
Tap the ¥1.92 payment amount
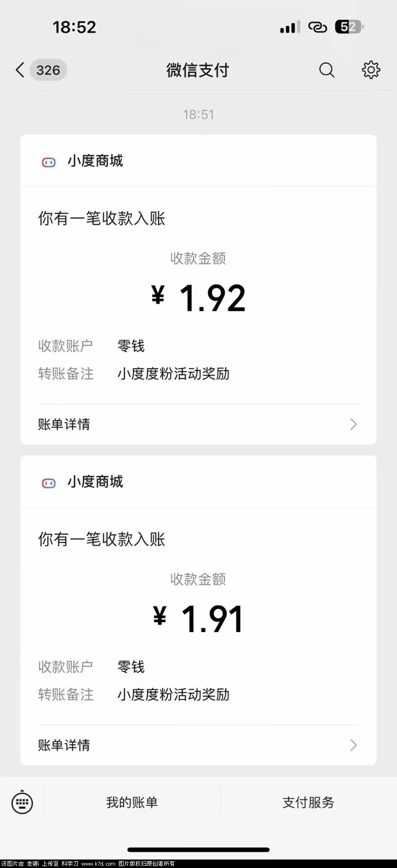(x=198, y=298)
